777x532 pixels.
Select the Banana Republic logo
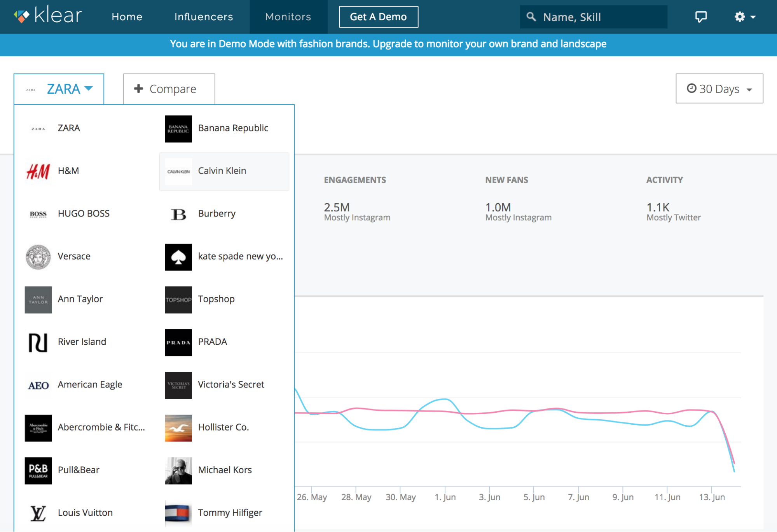pos(178,129)
